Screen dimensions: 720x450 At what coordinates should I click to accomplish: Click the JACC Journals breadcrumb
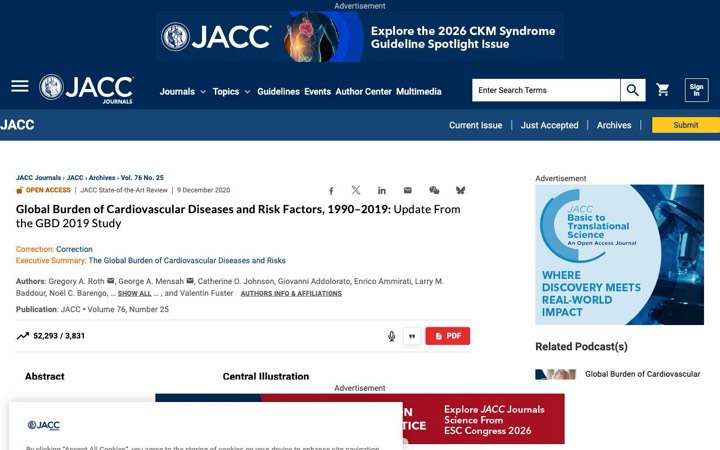click(x=38, y=178)
